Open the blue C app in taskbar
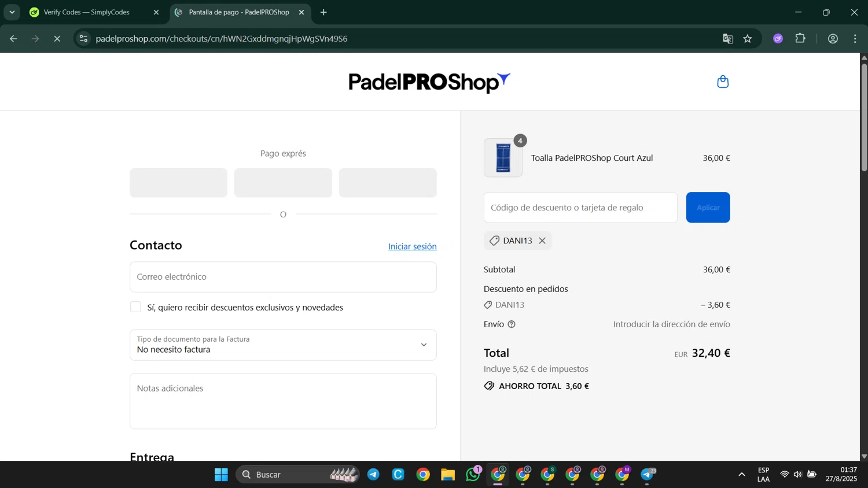 398,475
